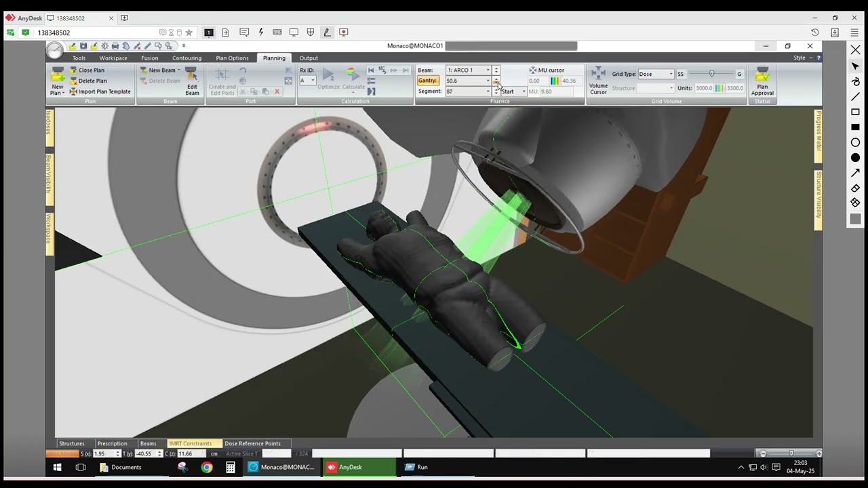The width and height of the screenshot is (868, 488).
Task: Open the Segment number dropdown
Action: coord(488,91)
